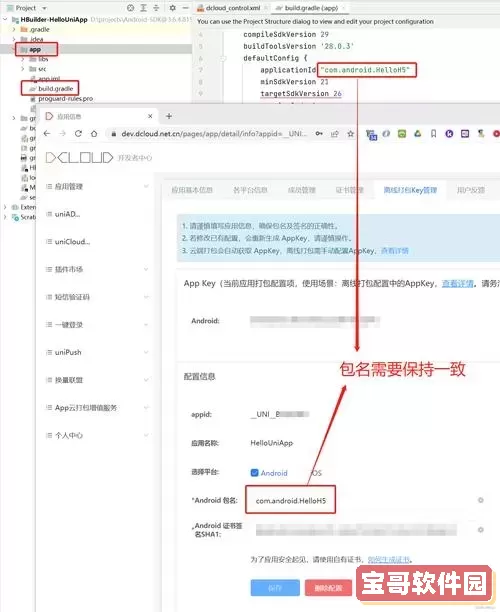Click the DCLOUD logo
500x612 pixels.
[80, 157]
